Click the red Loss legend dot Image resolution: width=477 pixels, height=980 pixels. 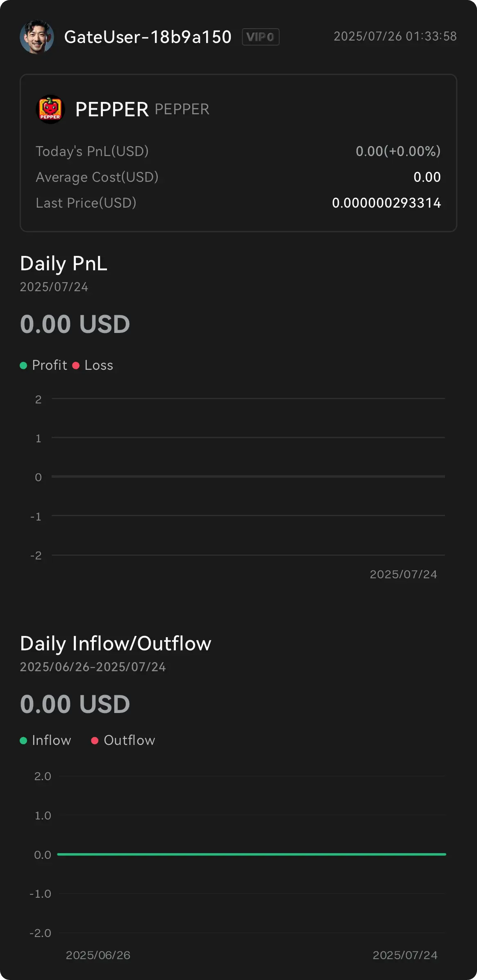[x=76, y=365]
